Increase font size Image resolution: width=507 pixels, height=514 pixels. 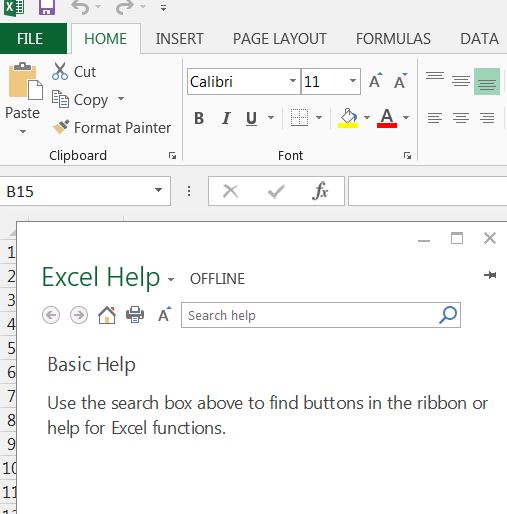coord(375,81)
